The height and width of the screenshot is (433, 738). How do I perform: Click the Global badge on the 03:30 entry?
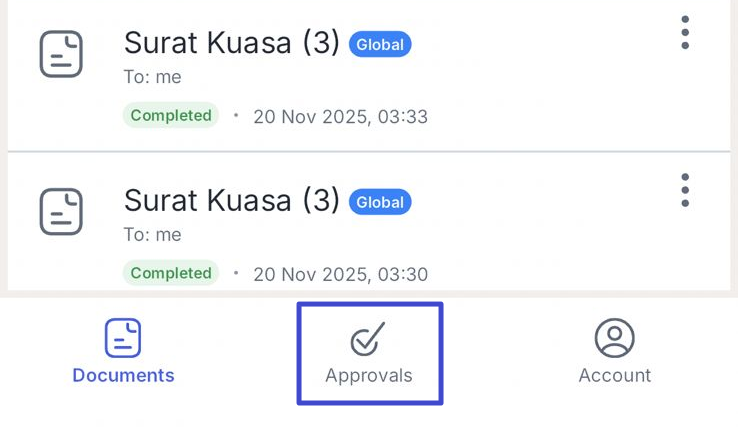(x=380, y=202)
